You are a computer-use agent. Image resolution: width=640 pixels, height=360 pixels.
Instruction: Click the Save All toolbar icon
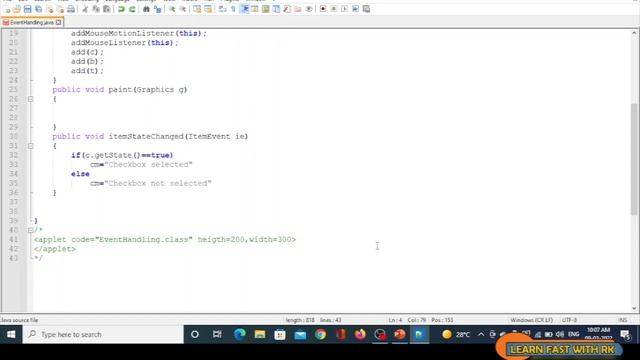pyautogui.click(x=39, y=9)
